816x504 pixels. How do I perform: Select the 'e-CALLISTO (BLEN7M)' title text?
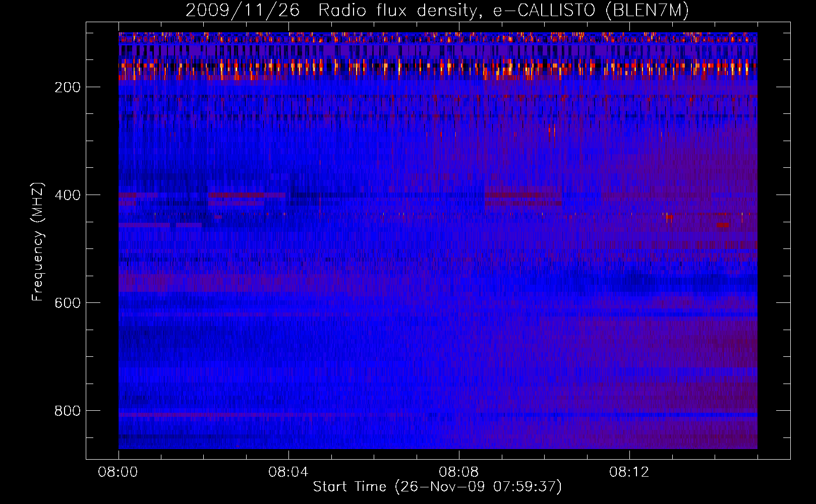coord(591,11)
